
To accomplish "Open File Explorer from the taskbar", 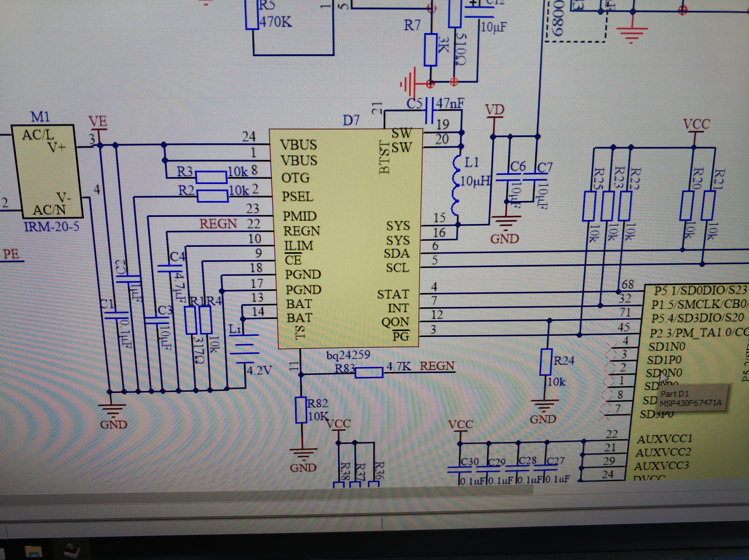I will (x=34, y=551).
